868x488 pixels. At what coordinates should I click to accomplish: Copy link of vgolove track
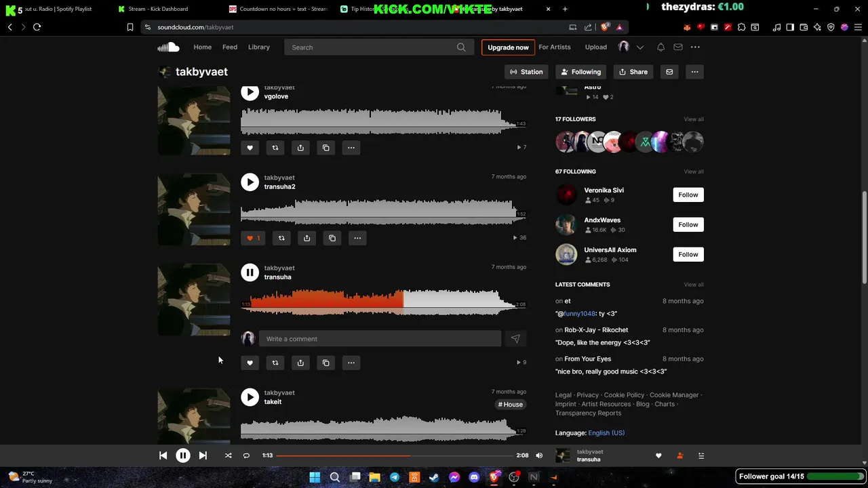tap(326, 148)
